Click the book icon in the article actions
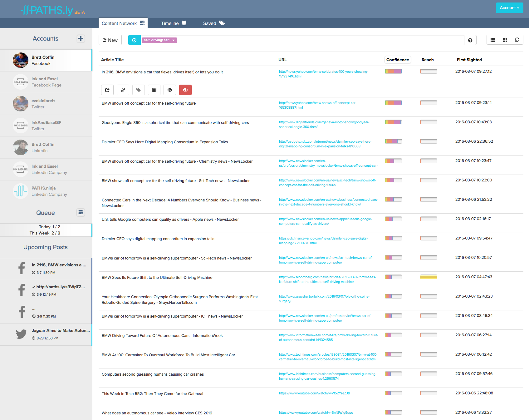This screenshot has height=420, width=529. coord(154,90)
